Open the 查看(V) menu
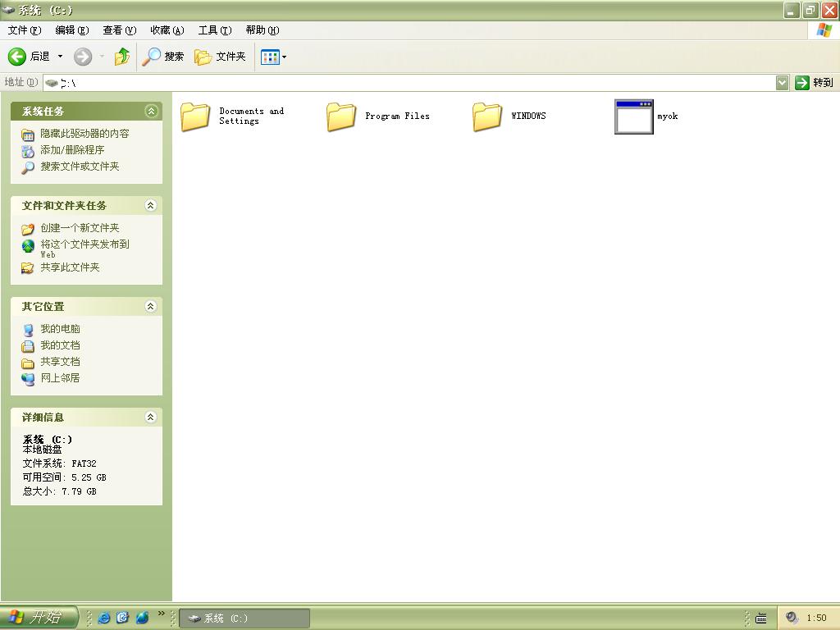Screen dimensions: 840x630 (120, 30)
